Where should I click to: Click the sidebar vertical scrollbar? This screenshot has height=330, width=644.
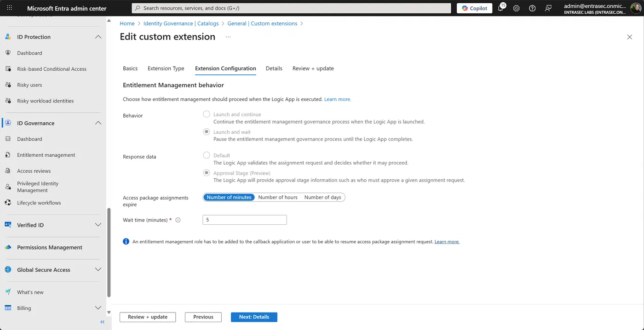pyautogui.click(x=109, y=252)
